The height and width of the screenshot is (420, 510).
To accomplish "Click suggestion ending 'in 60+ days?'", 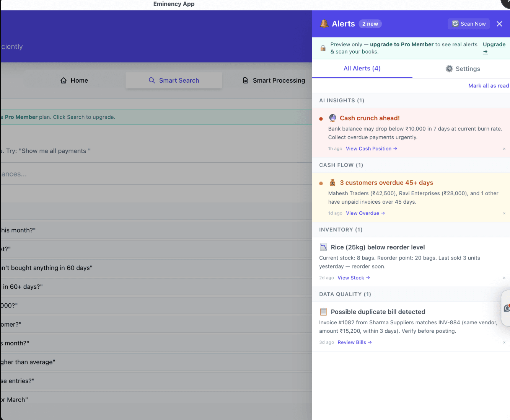I will click(x=156, y=287).
